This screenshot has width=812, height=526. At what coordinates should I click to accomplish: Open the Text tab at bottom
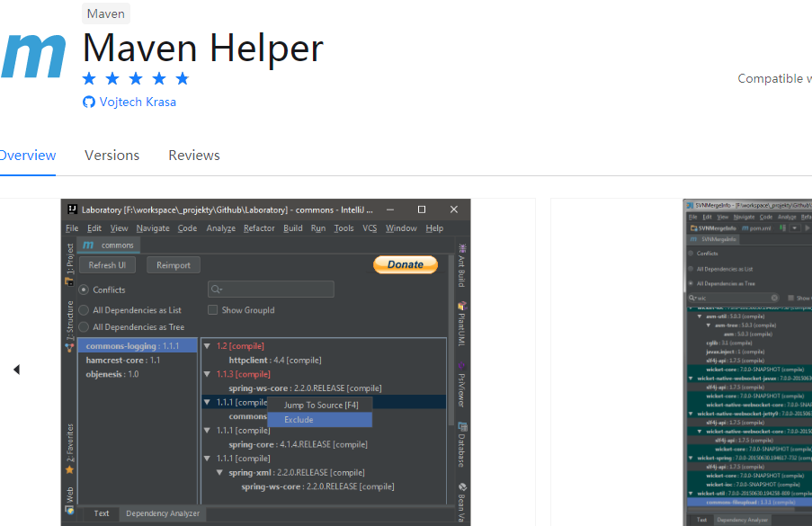pyautogui.click(x=102, y=513)
